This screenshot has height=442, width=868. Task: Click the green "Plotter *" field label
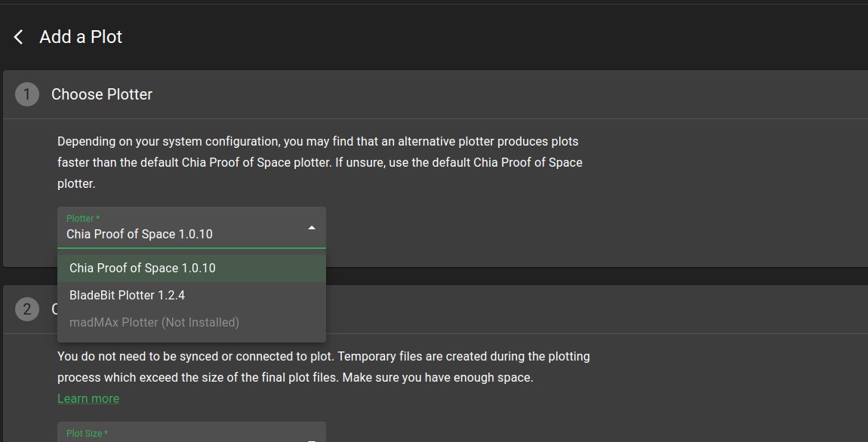click(83, 219)
